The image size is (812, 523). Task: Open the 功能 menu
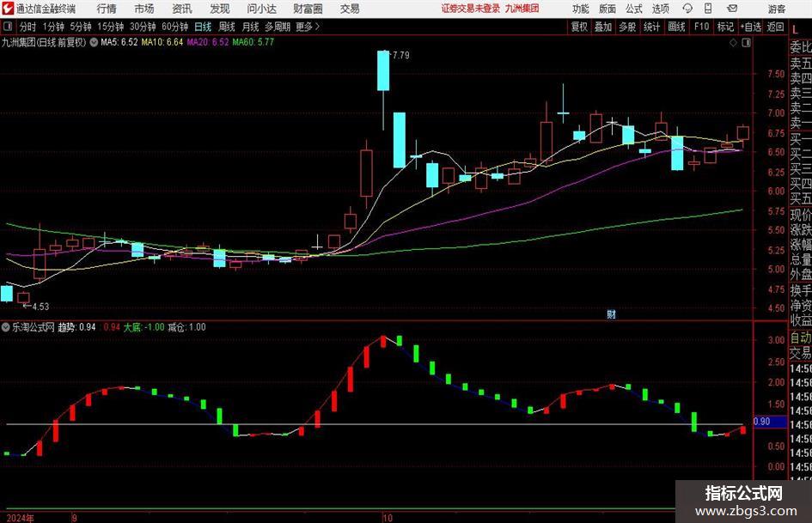coord(581,9)
